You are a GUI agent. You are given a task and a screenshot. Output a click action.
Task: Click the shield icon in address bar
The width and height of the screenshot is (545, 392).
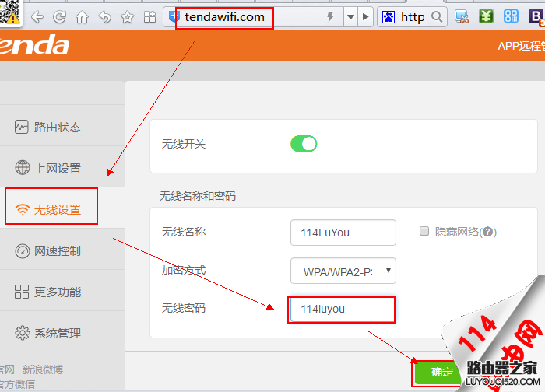click(174, 16)
